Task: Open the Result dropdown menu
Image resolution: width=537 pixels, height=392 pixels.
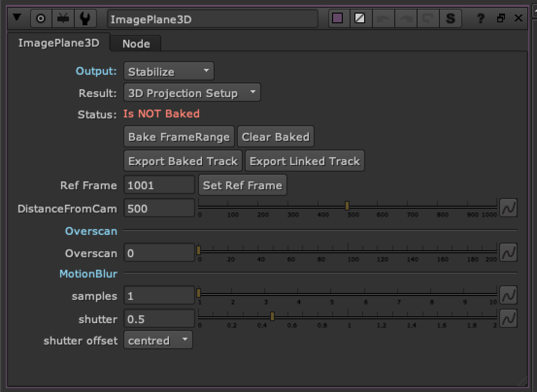Action: (192, 93)
